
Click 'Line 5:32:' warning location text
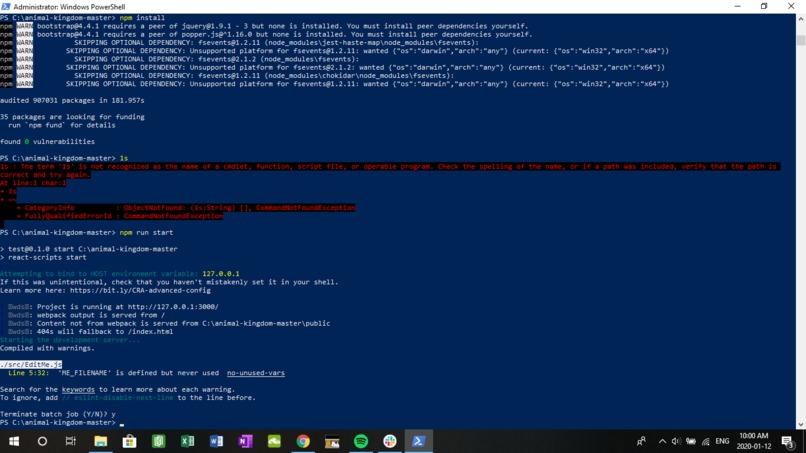tap(29, 373)
